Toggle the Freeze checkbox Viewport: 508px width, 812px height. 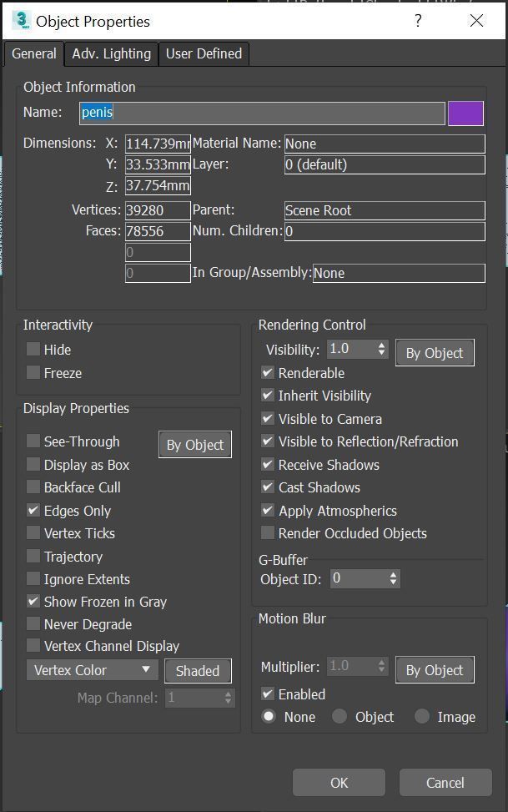pyautogui.click(x=33, y=373)
